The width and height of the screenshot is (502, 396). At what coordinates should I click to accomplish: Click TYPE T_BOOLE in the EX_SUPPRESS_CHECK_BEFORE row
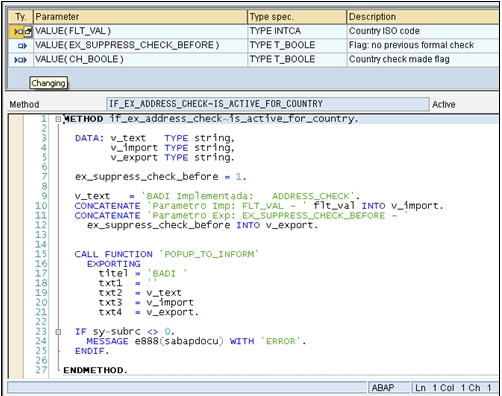click(297, 45)
